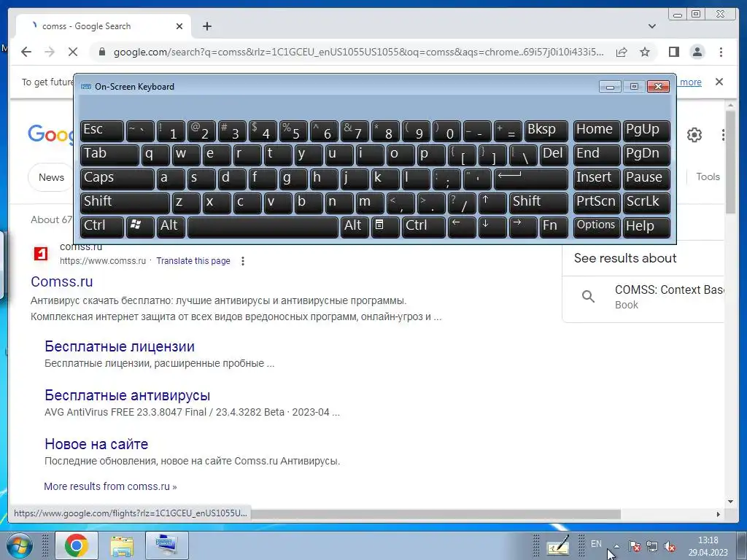This screenshot has height=560, width=747.
Task: Open a new tab with plus button
Action: (x=206, y=26)
